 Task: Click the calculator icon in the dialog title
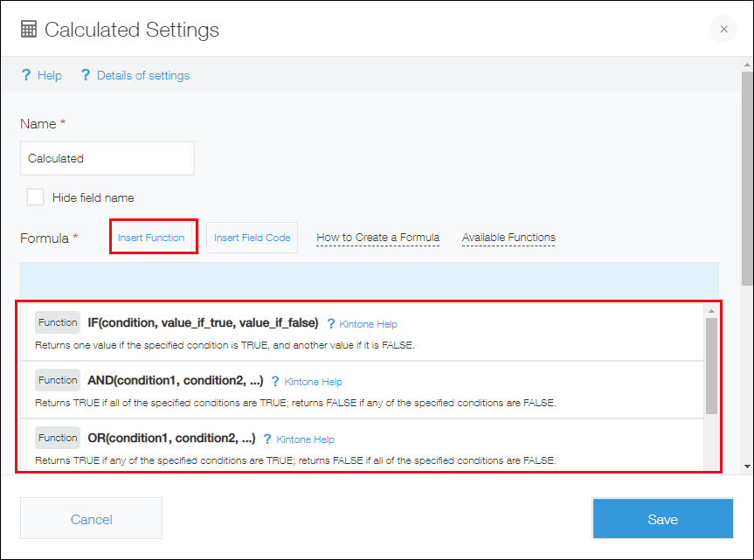click(x=29, y=29)
